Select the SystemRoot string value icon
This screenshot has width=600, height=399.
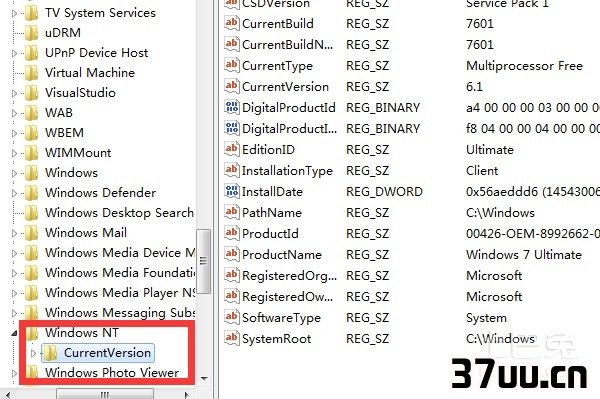[232, 338]
